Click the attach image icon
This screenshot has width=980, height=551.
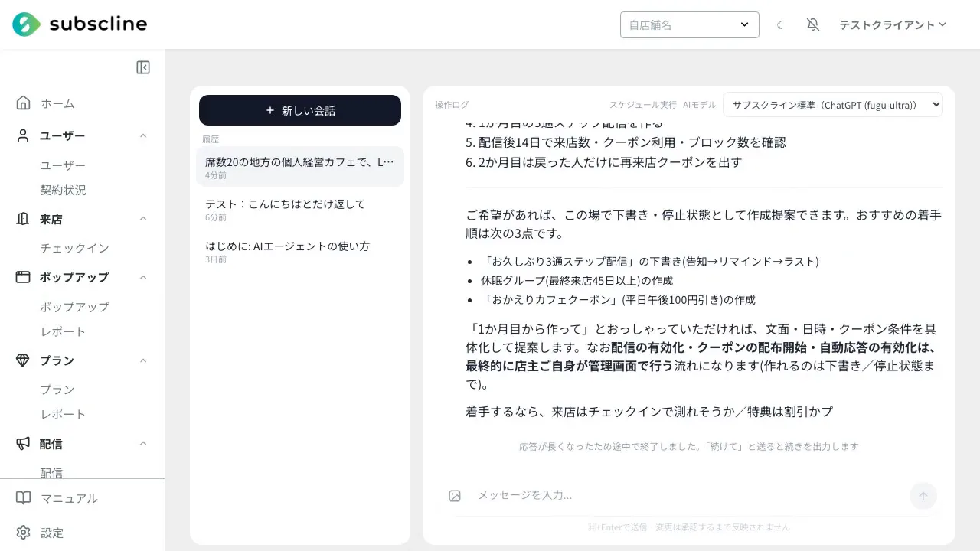coord(455,496)
